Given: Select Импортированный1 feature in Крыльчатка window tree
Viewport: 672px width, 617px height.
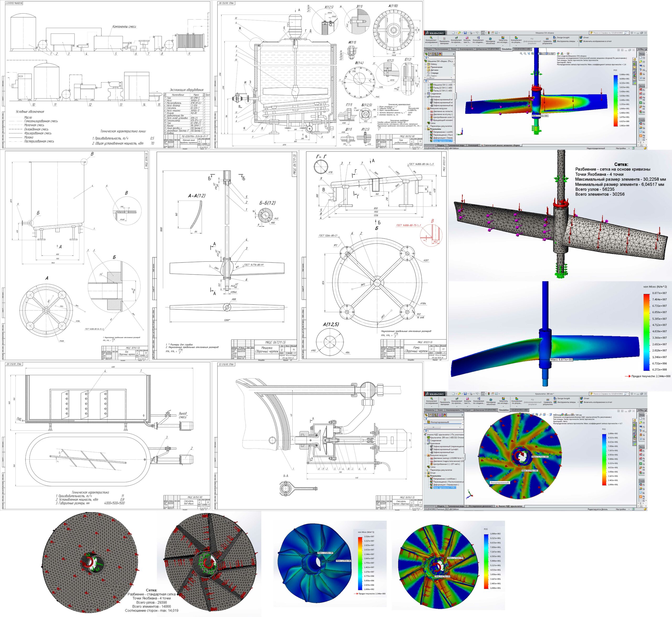Looking at the screenshot, I should (x=438, y=422).
